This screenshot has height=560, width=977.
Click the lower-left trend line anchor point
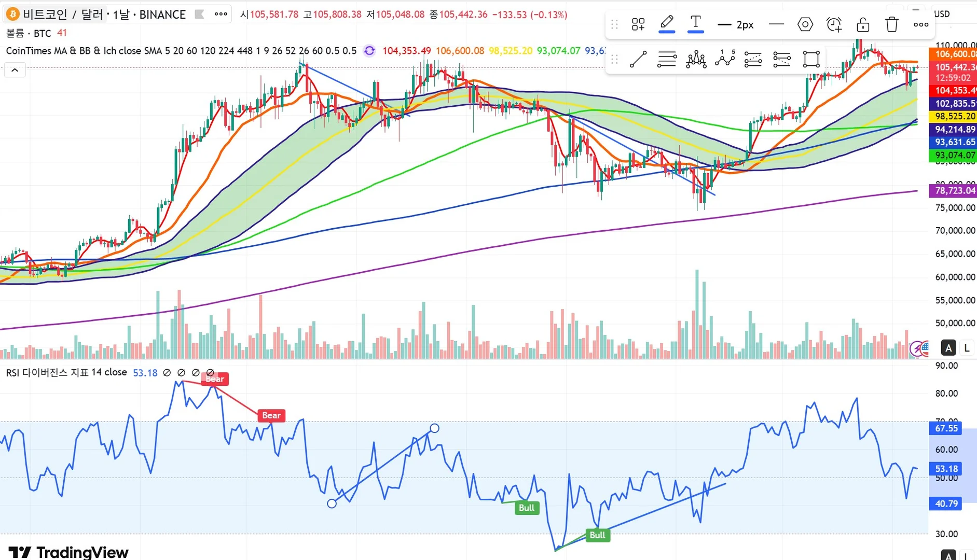click(x=332, y=503)
